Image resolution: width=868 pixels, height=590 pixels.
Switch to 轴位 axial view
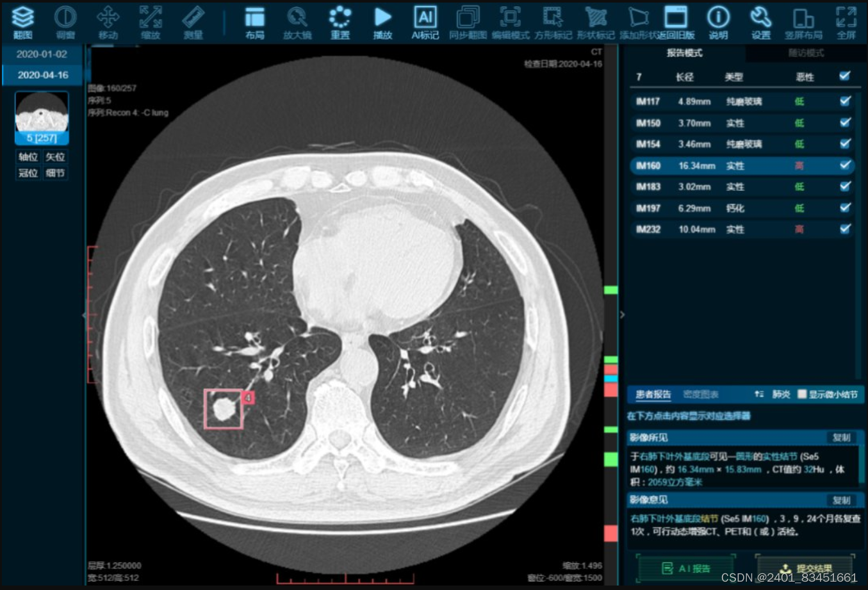click(28, 157)
